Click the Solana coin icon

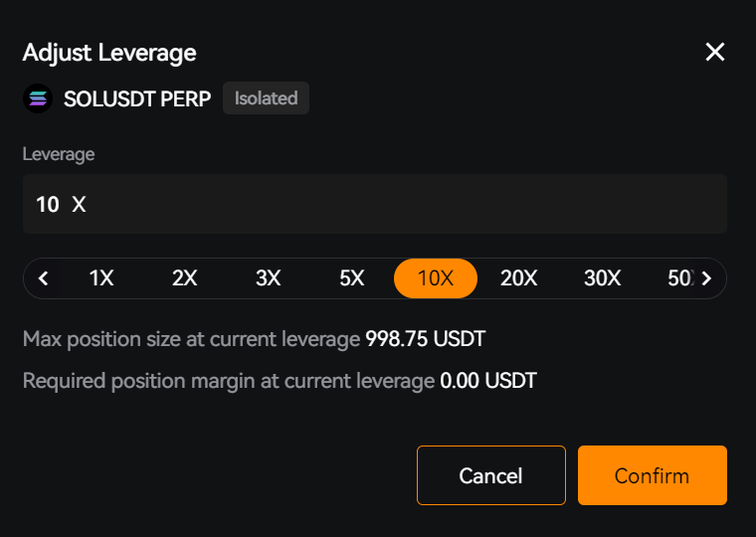point(38,98)
